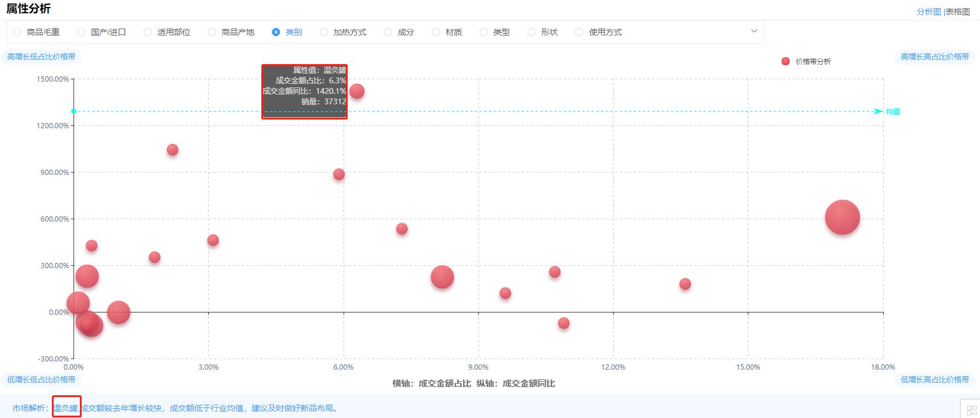Choose the 适用部位 radio option

tap(148, 32)
